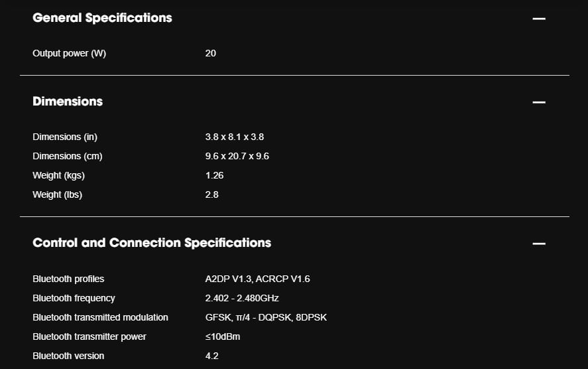
Task: Click the Bluetooth version value 4.2
Action: (211, 356)
